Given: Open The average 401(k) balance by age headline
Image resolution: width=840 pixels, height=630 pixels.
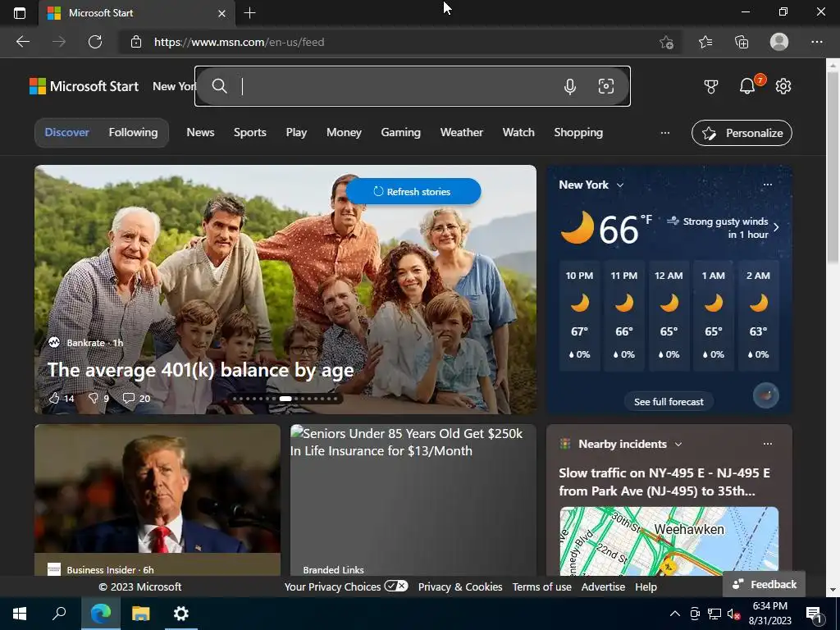Looking at the screenshot, I should click(200, 370).
